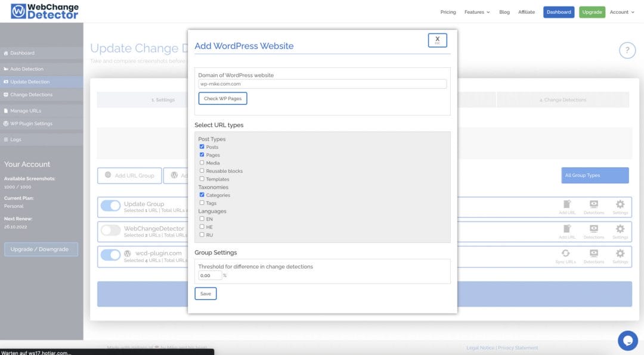Go to Auto Detection in sidebar
The height and width of the screenshot is (355, 644).
(x=42, y=69)
